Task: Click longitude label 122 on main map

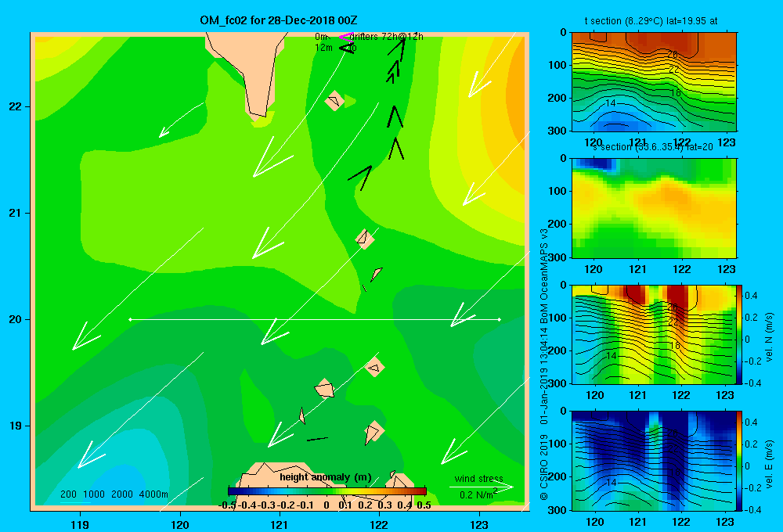Action: (379, 524)
